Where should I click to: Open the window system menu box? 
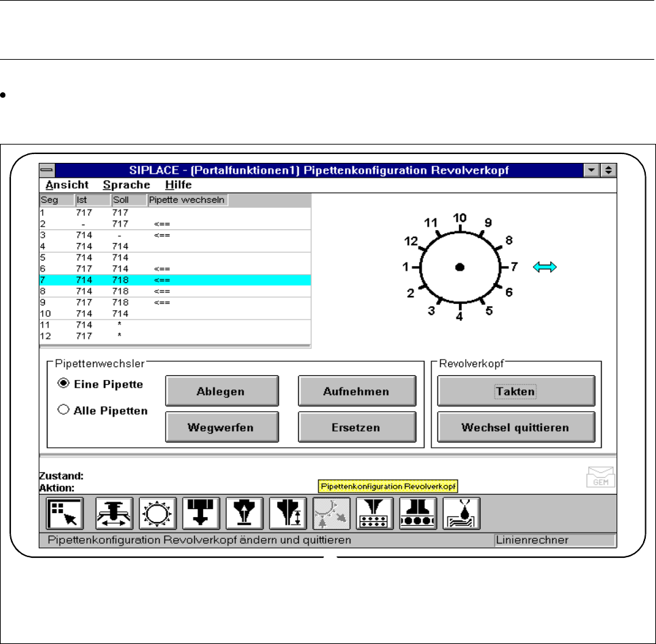(47, 170)
